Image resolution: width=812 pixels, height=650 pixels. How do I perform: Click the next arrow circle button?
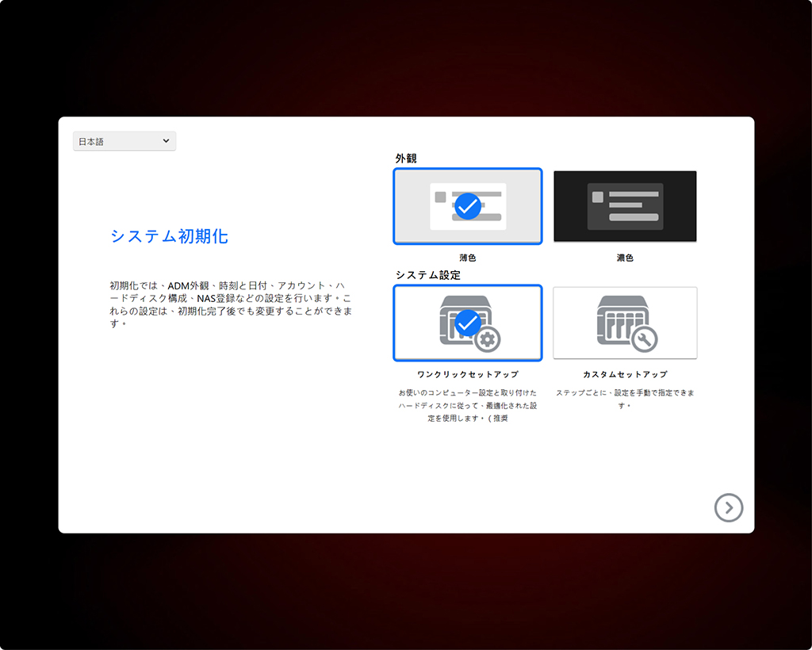point(729,507)
